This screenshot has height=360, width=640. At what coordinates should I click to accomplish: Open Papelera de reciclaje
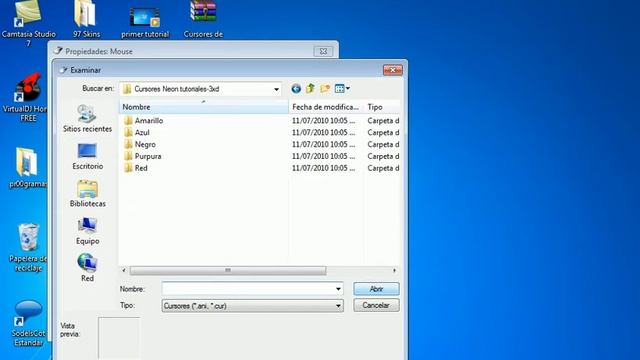coord(28,247)
